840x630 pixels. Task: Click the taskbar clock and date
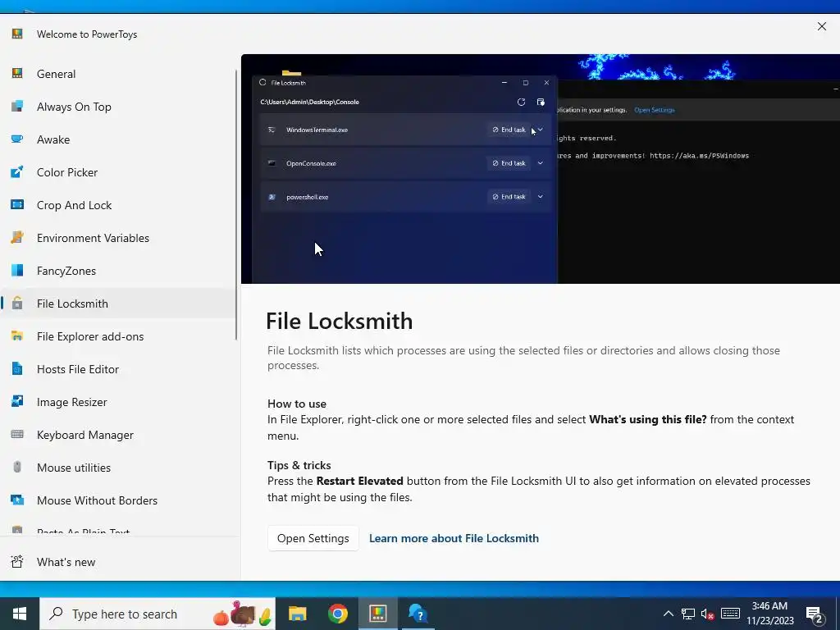769,614
